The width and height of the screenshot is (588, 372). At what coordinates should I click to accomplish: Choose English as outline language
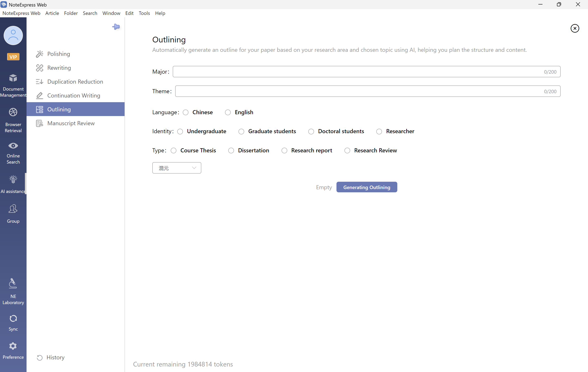tap(228, 112)
